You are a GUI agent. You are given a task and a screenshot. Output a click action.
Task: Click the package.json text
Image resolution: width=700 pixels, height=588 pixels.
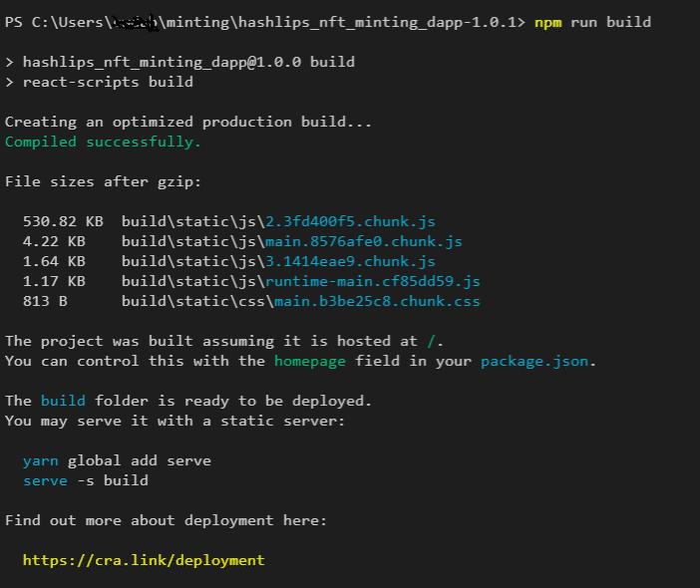[534, 362]
